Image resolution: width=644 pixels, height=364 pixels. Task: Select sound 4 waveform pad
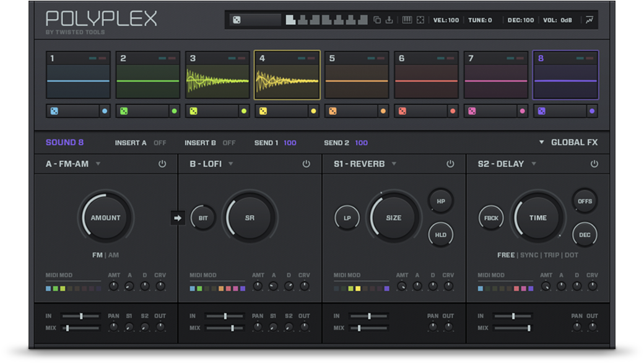287,75
